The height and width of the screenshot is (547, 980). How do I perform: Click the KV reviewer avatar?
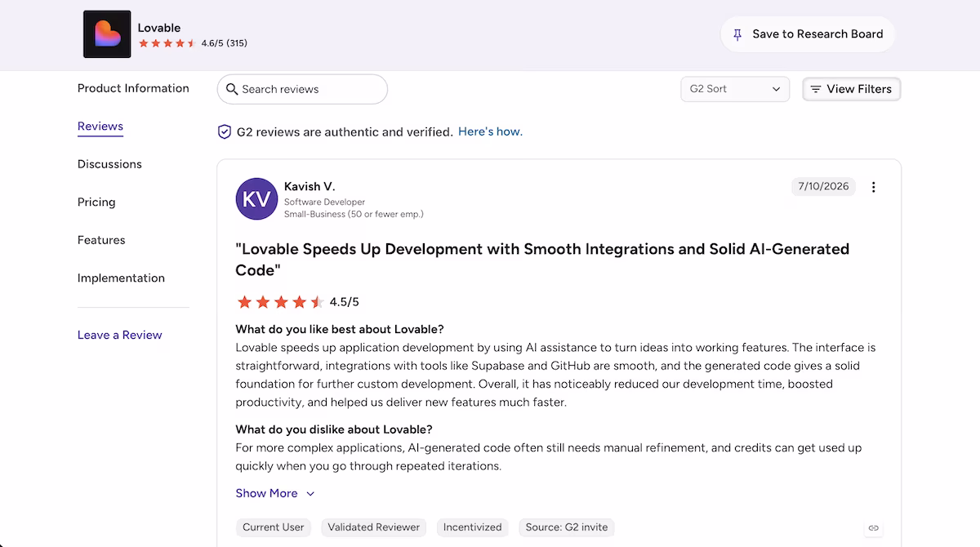[256, 198]
